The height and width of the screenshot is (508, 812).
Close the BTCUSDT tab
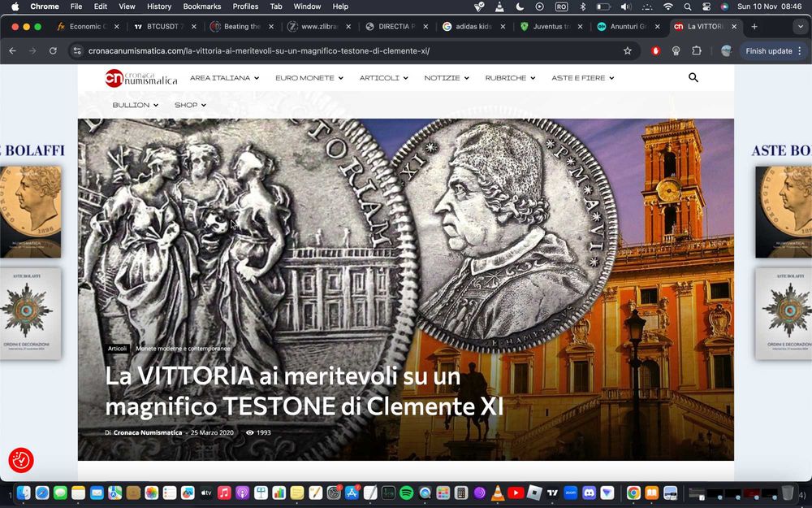click(194, 27)
